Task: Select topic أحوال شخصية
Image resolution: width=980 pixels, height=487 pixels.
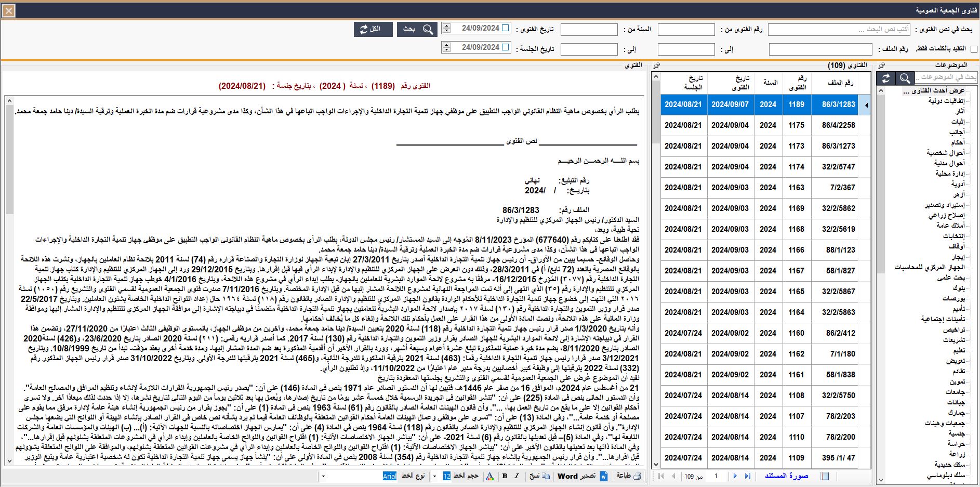Action: coord(946,153)
